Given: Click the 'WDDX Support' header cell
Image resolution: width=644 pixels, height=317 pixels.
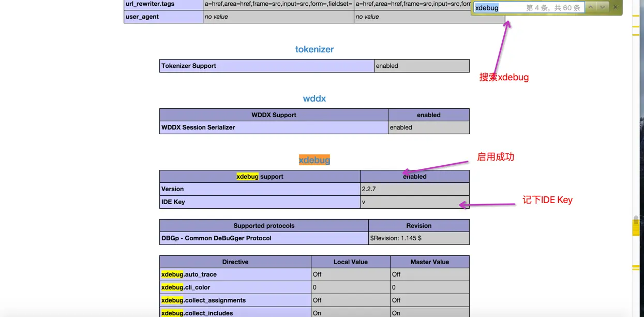Looking at the screenshot, I should coord(274,115).
